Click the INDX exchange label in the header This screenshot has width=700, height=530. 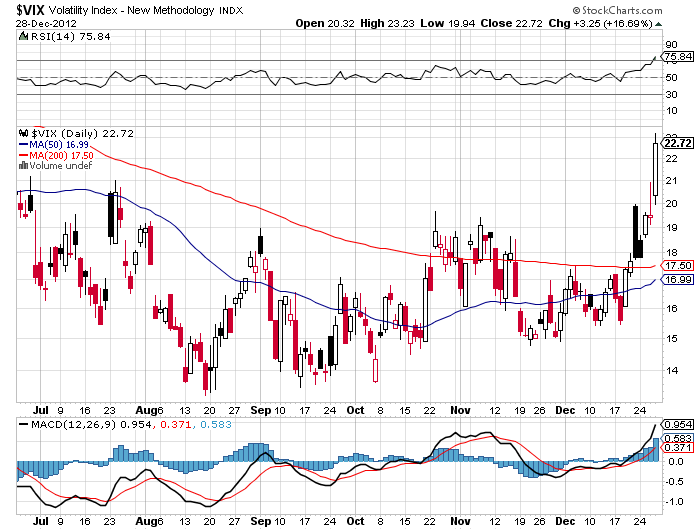coord(231,11)
